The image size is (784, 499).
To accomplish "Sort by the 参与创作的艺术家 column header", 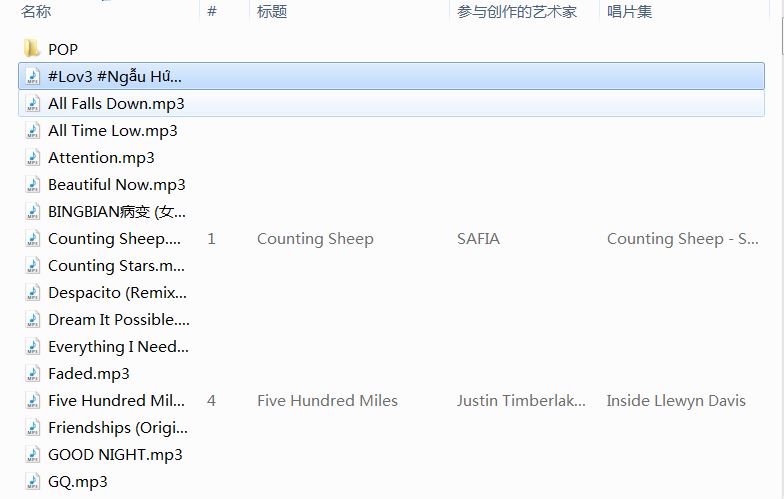I will (x=517, y=12).
